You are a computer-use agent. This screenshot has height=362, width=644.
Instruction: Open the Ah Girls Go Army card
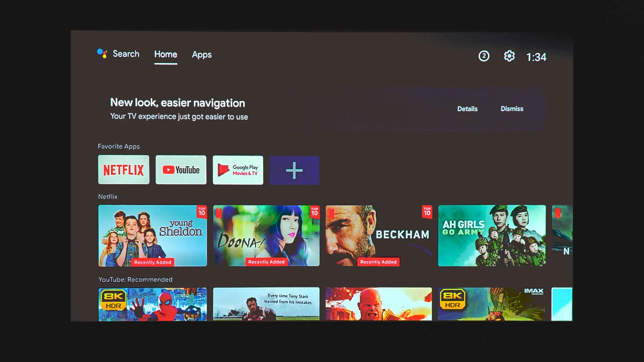point(492,236)
